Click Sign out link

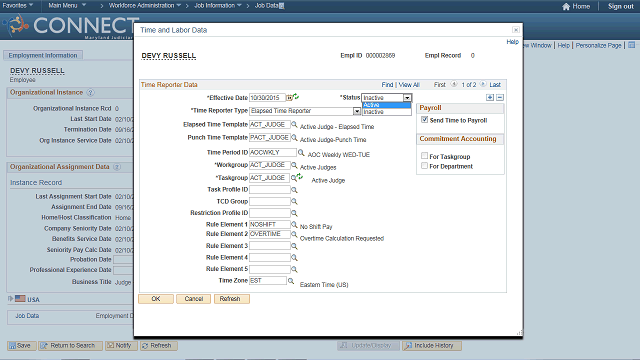(x=620, y=7)
